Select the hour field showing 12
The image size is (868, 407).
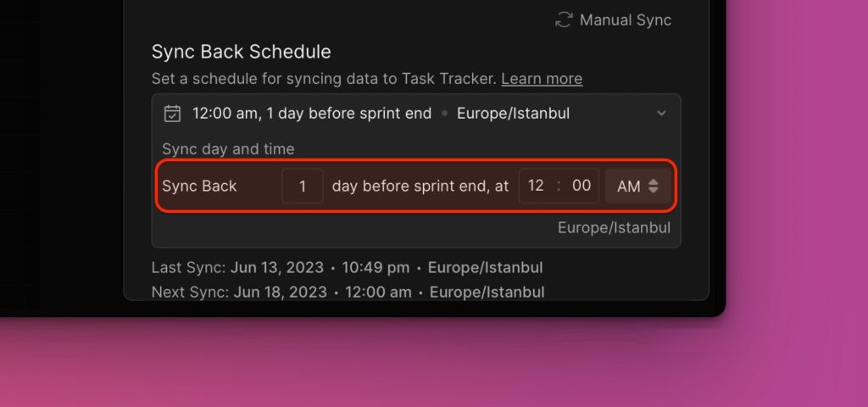click(x=536, y=186)
